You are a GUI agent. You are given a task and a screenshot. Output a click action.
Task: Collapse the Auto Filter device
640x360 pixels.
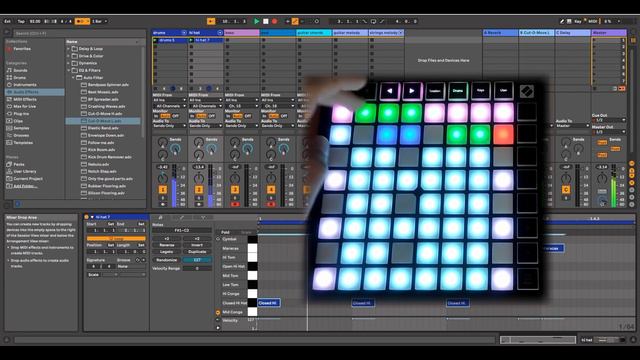(x=73, y=78)
